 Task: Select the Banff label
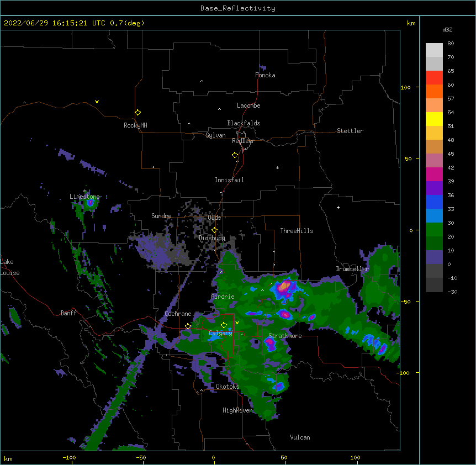[x=68, y=313]
